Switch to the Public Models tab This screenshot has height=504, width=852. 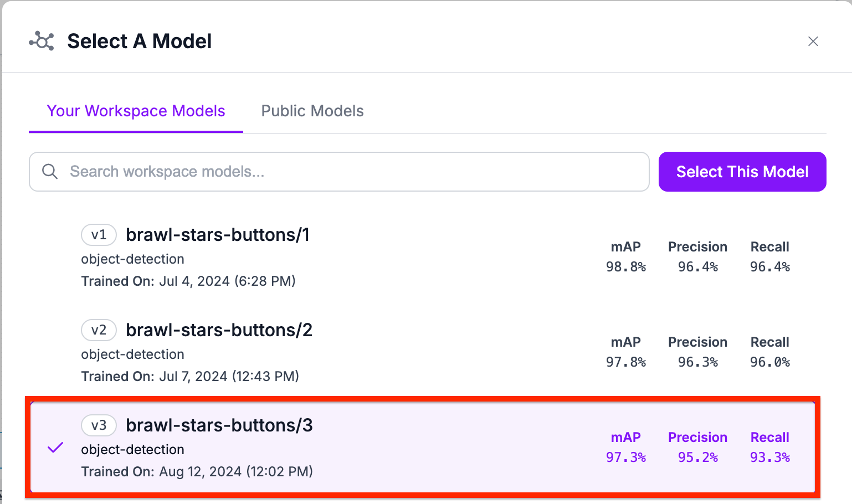[x=312, y=111]
